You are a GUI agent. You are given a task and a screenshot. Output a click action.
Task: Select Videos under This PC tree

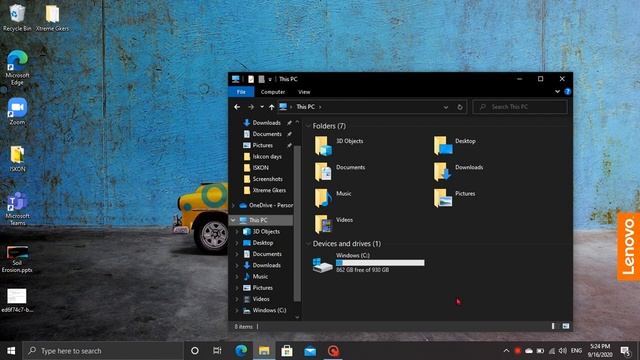[x=256, y=299]
